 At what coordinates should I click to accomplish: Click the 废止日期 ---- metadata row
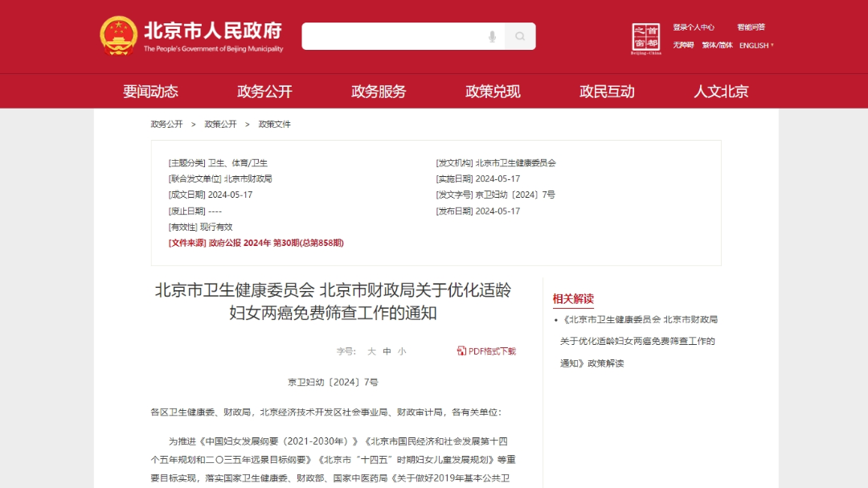pyautogui.click(x=194, y=211)
